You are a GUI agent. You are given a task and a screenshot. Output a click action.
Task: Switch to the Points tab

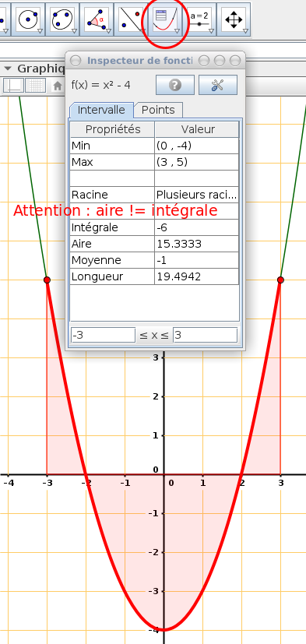158,110
